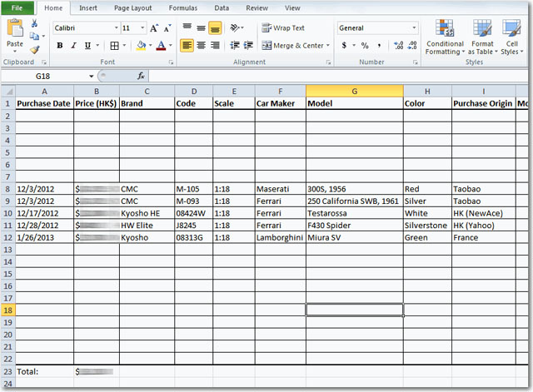The width and height of the screenshot is (533, 392).
Task: Click Increase Indent icon
Action: pos(248,45)
